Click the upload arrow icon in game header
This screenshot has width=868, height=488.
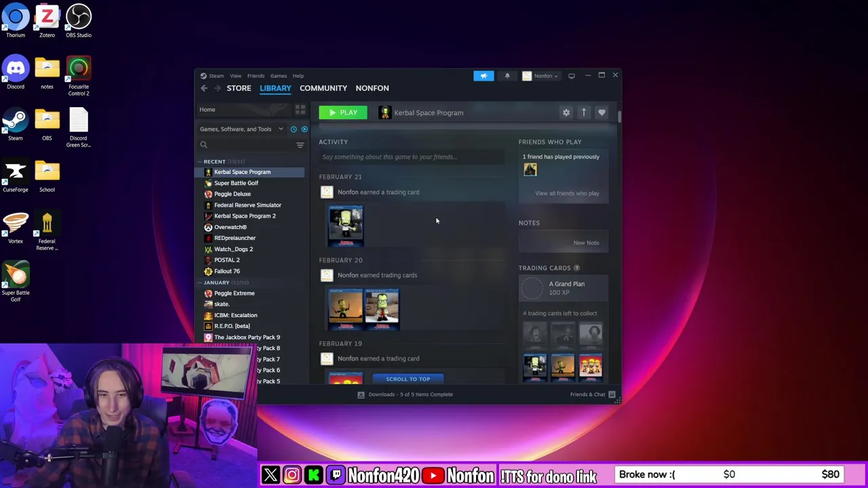(584, 113)
